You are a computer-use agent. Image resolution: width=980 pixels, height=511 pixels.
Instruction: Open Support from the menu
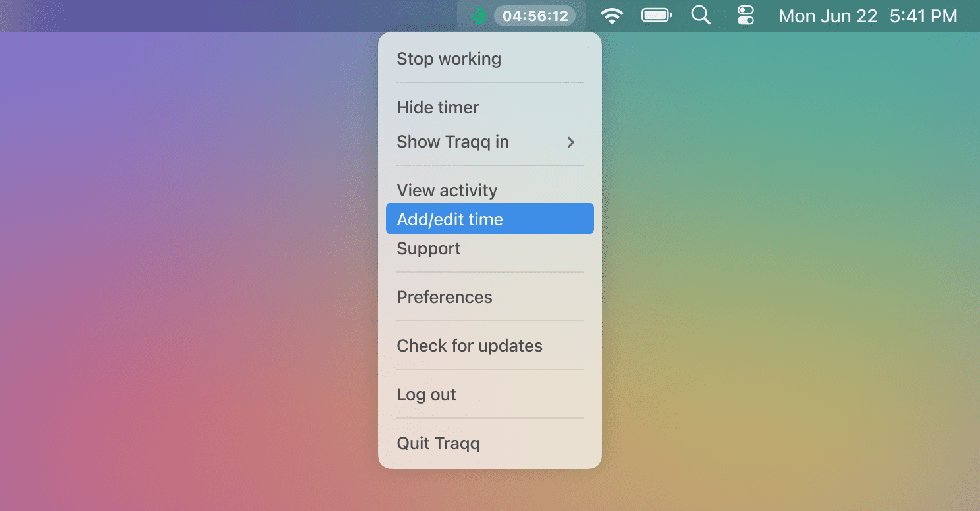point(490,248)
